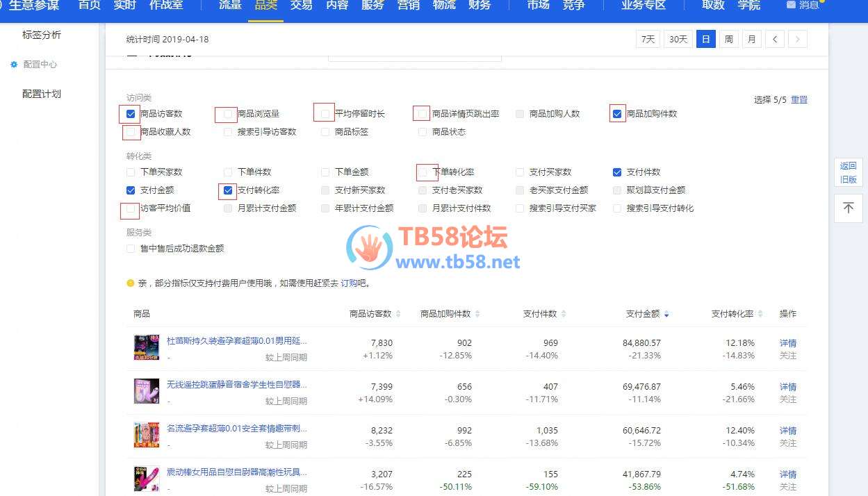Click the previous date arrow button
The width and height of the screenshot is (868, 496).
click(x=775, y=40)
